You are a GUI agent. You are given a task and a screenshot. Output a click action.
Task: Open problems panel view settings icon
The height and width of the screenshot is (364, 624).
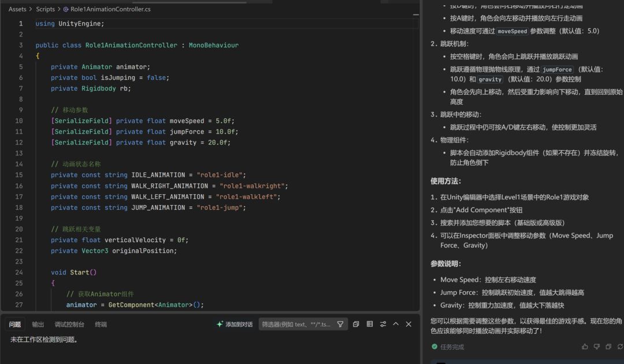coord(383,324)
